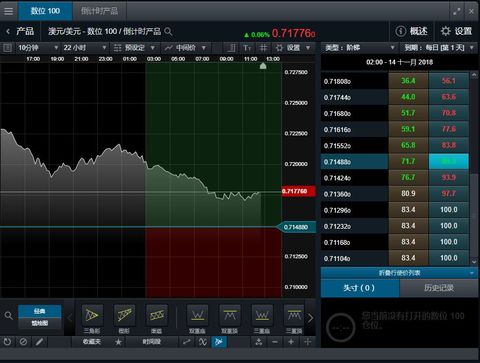The height and width of the screenshot is (363, 480).
Task: Toggle the chart grid icon
Action: click(x=263, y=48)
